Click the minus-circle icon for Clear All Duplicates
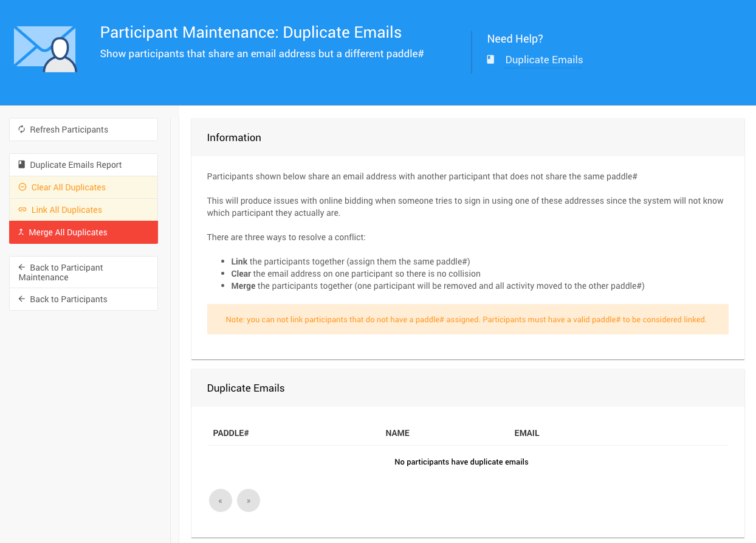 [22, 187]
